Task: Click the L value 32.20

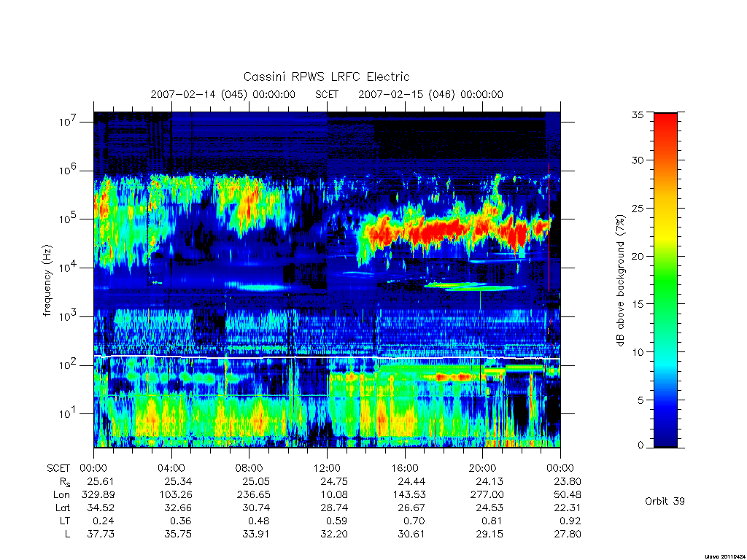Action: pyautogui.click(x=334, y=534)
